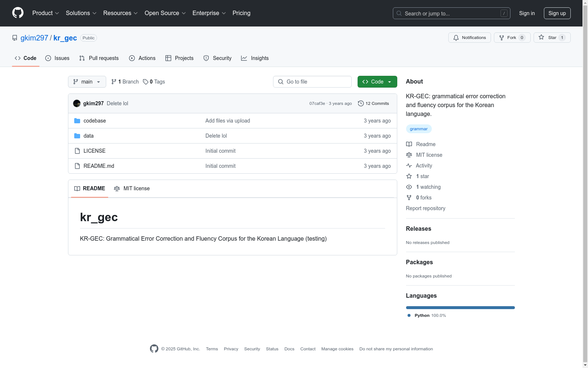The height and width of the screenshot is (368, 588).
Task: Click the magnifier icon in Go to file
Action: (281, 82)
